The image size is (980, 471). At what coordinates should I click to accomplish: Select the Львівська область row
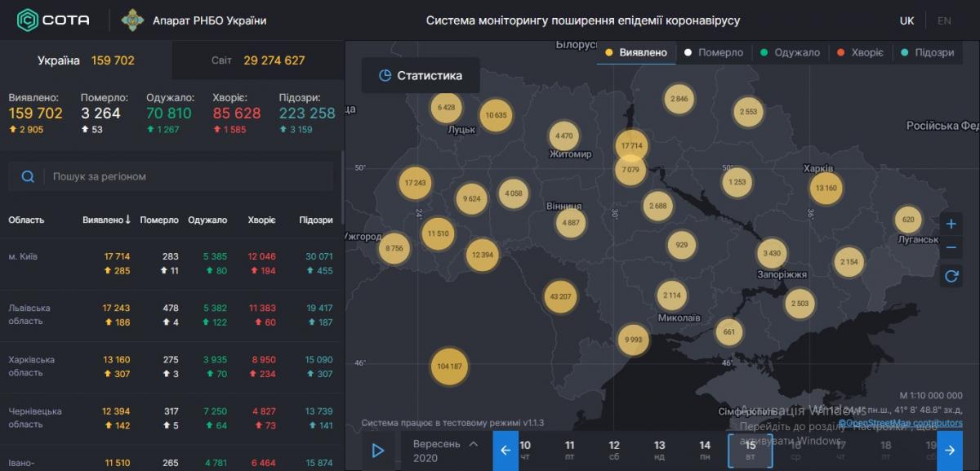tap(171, 315)
